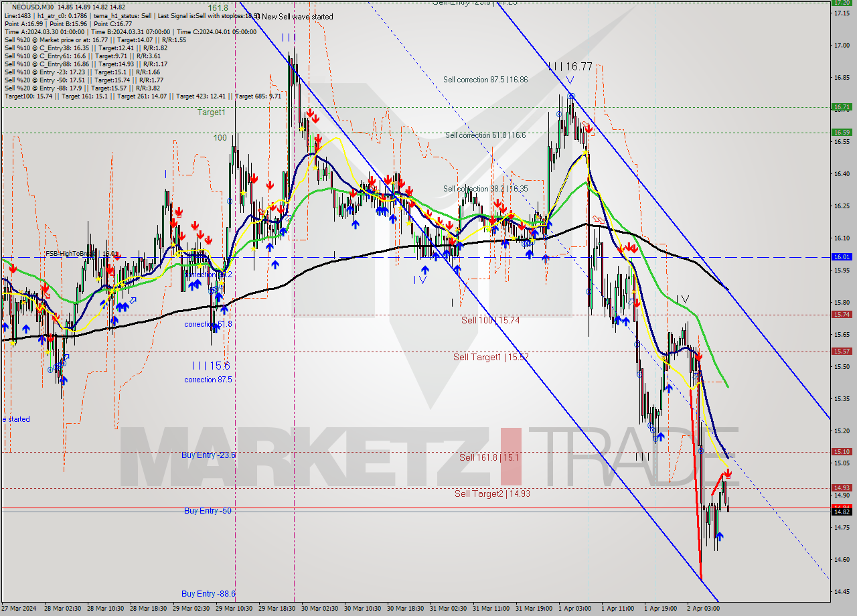This screenshot has width=857, height=616.
Task: Click the green 17.20 price tag
Action: tap(841, 3)
